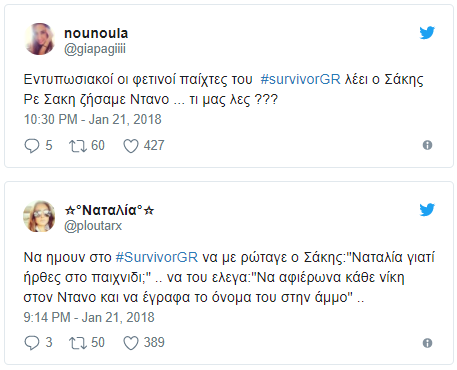Open the nounoula display name
Viewport: 457px width, 370px height.
click(96, 33)
